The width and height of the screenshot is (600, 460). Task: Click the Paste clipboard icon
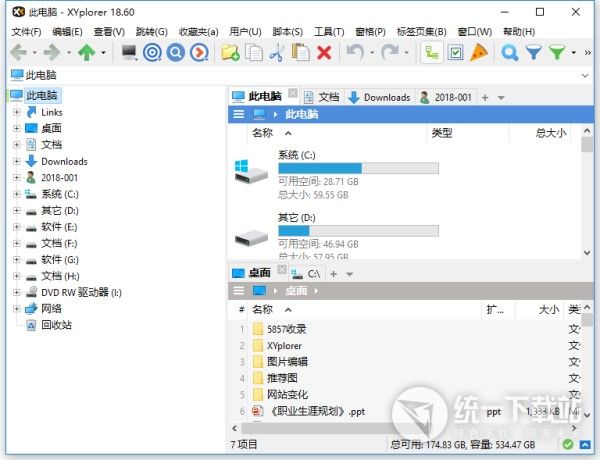coord(300,52)
